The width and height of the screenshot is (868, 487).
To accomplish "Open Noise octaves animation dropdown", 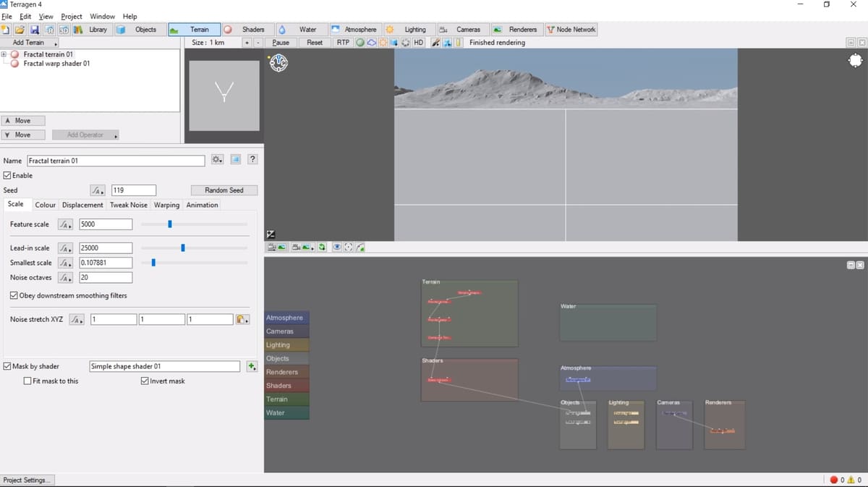I will [x=66, y=277].
